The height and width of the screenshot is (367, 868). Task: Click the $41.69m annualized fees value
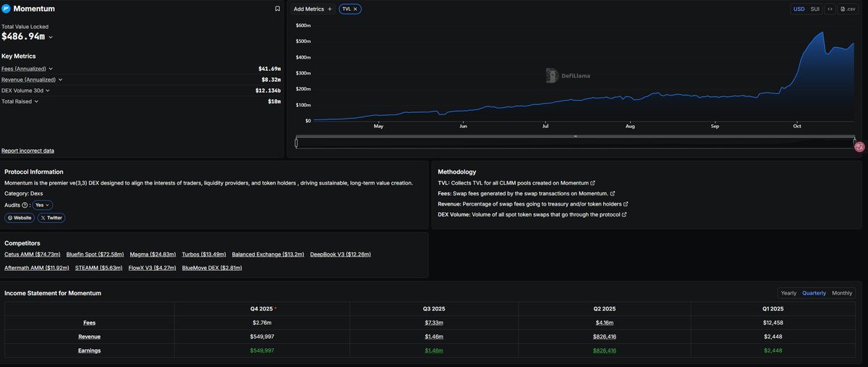270,69
